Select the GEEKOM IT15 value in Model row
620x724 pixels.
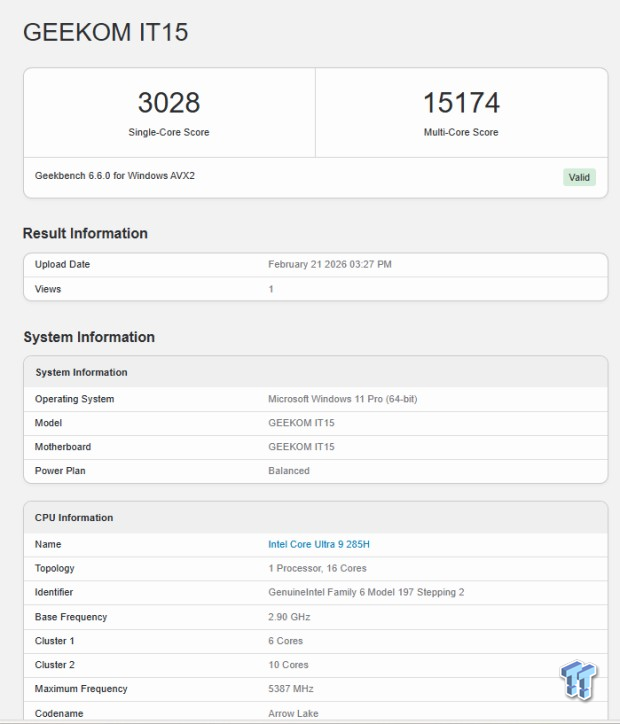[x=301, y=423]
